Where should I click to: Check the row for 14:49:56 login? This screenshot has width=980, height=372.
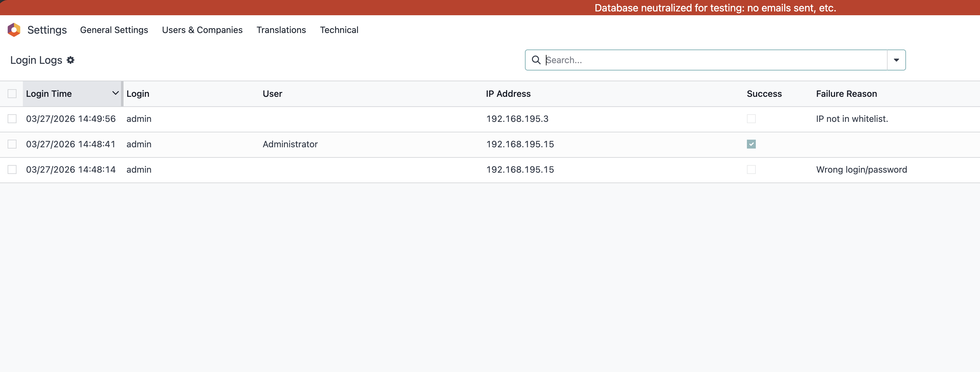[12, 119]
